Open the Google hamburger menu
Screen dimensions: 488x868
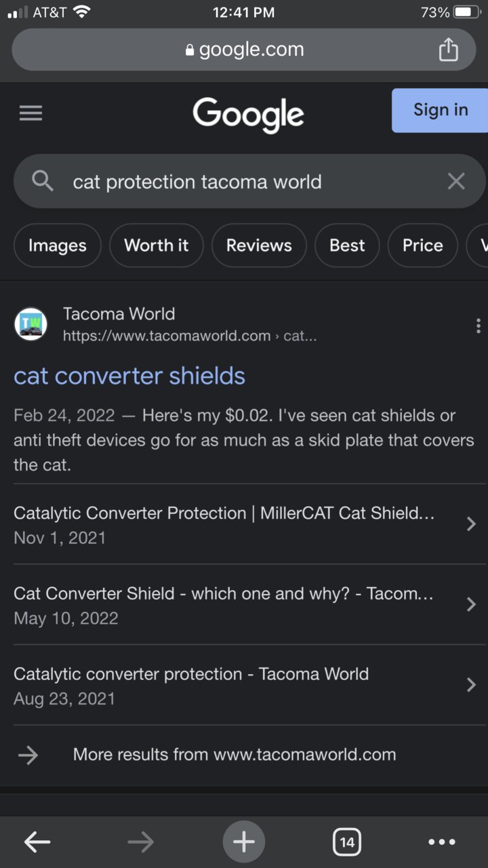tap(30, 113)
